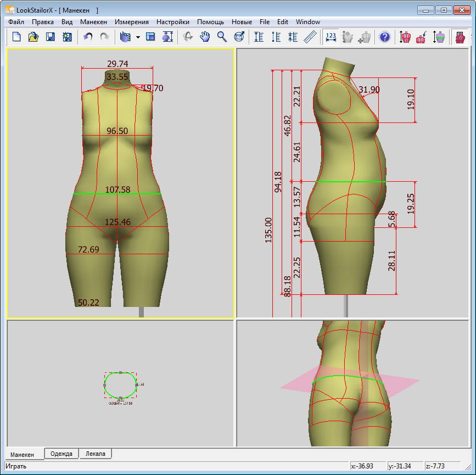This screenshot has width=476, height=475.
Task: Switch to the Одежда tab
Action: (61, 454)
